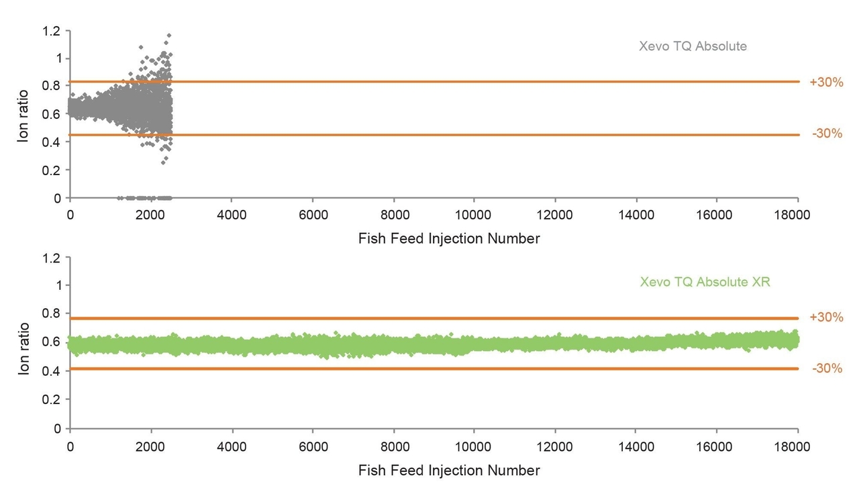The image size is (859, 504).
Task: Select the -30% label on the bottom chart
Action: pyautogui.click(x=827, y=368)
